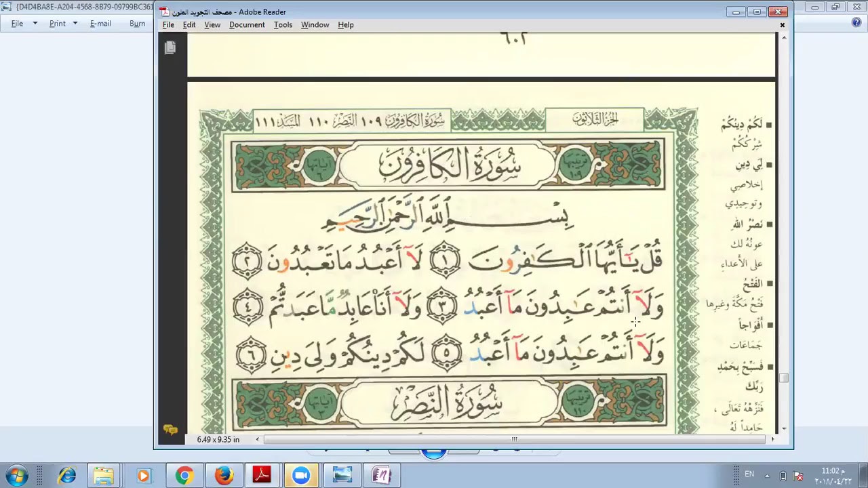Click the Adobe Reader title bar PDF icon

[x=164, y=12]
